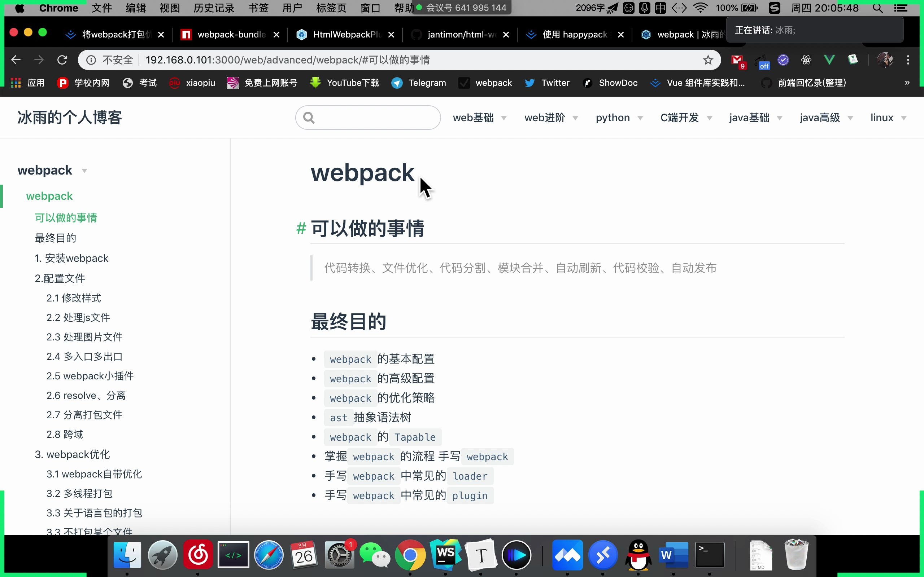Open the 历史记录 menu

tap(213, 8)
